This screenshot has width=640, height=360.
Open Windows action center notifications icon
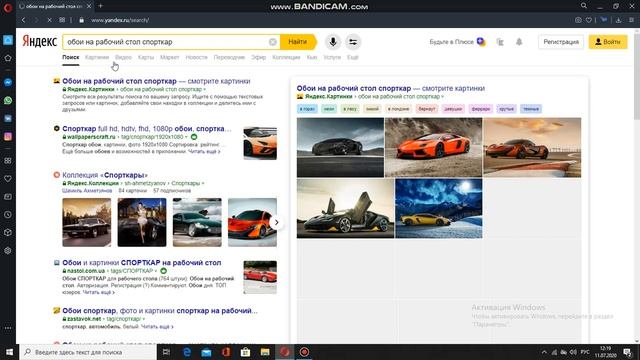[x=627, y=352]
